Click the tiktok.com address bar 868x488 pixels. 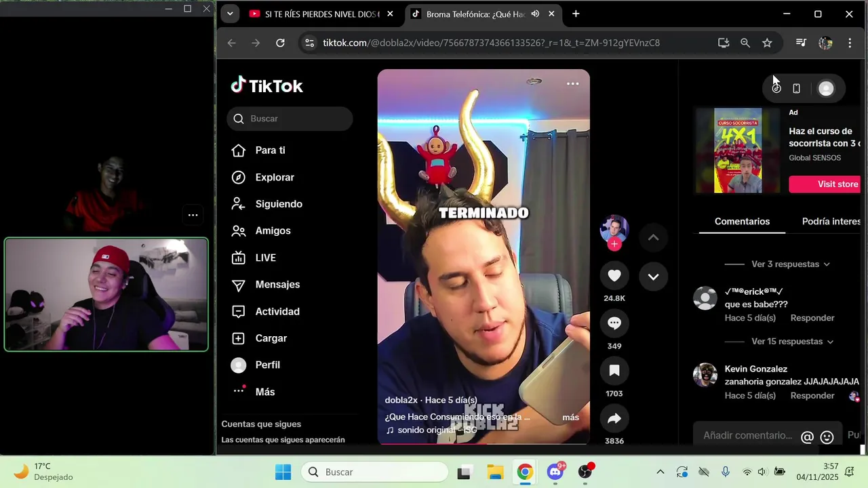point(492,43)
